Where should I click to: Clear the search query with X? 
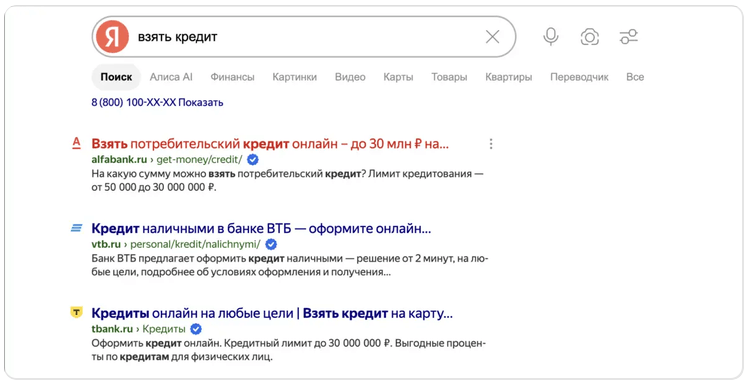[x=492, y=37]
